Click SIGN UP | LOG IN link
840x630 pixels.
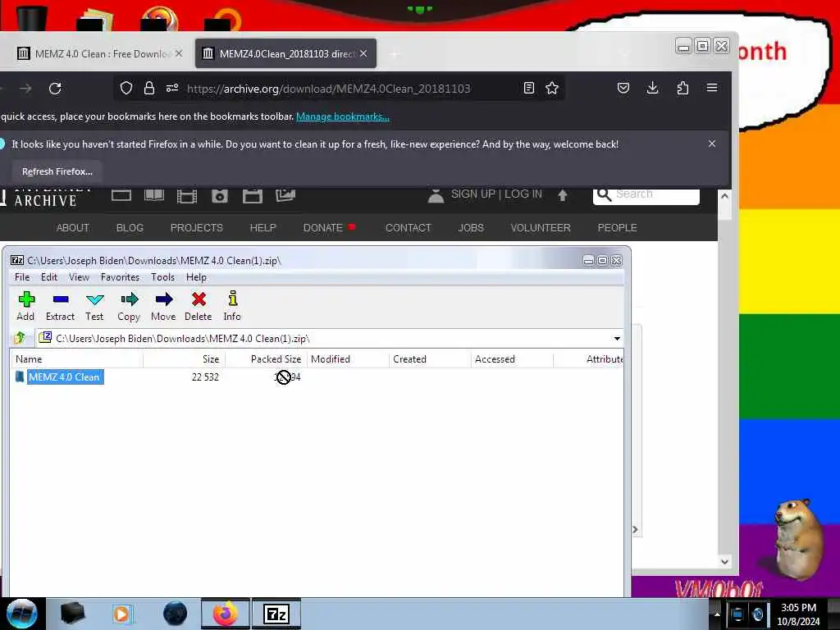[496, 194]
